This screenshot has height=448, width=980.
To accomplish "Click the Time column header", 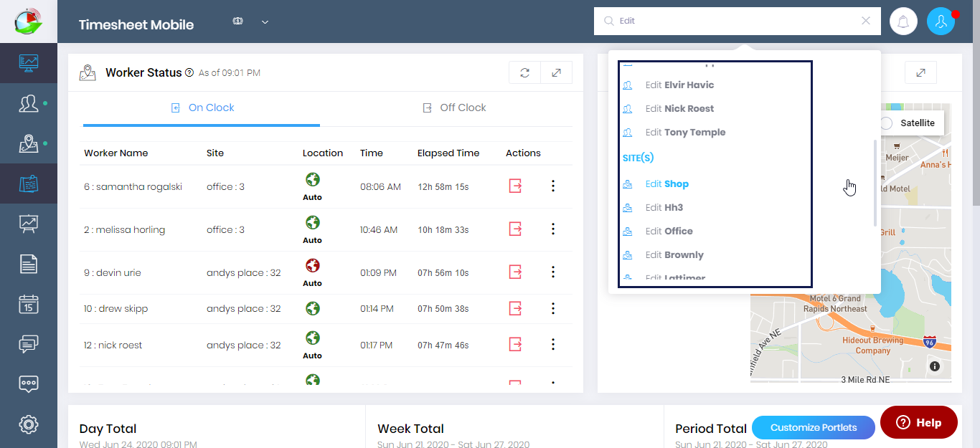I will point(372,153).
